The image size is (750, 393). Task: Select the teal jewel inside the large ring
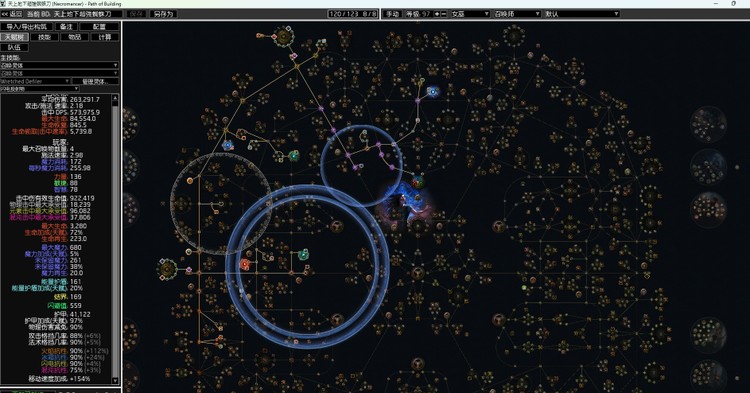pos(303,254)
